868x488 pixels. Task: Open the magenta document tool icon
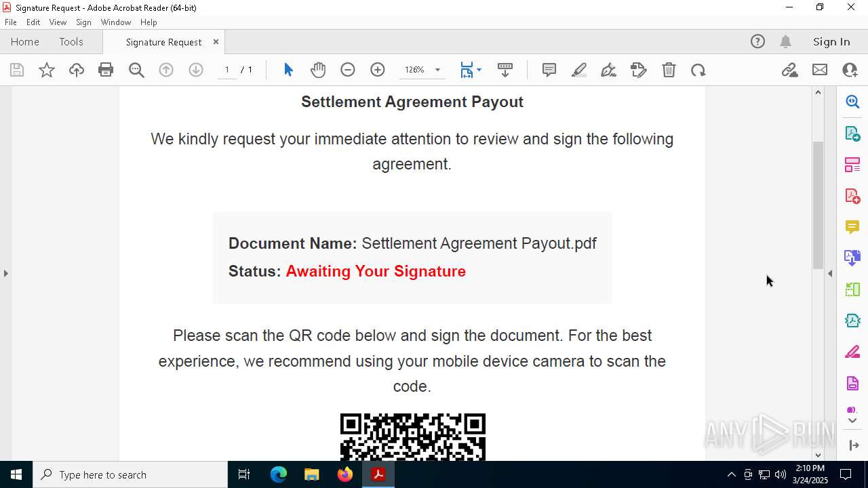pos(852,384)
